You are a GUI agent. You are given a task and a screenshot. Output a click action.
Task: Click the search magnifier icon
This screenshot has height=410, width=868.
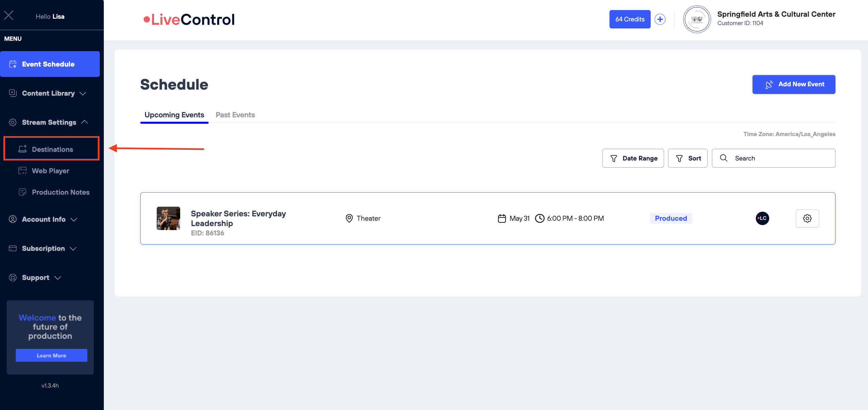[x=723, y=158]
